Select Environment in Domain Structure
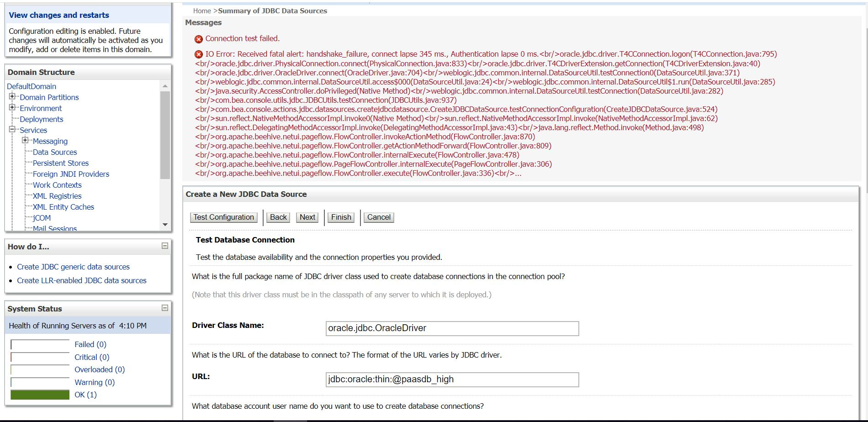 [41, 108]
